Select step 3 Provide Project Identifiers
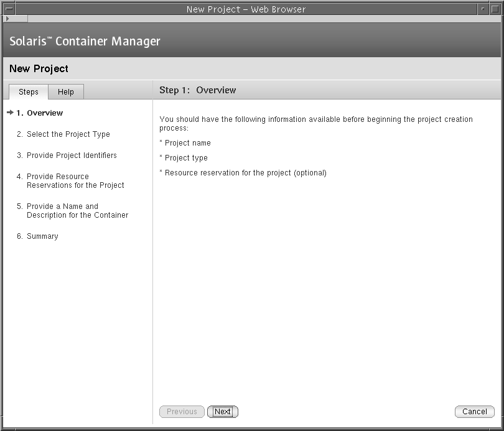This screenshot has height=431, width=504. 67,155
